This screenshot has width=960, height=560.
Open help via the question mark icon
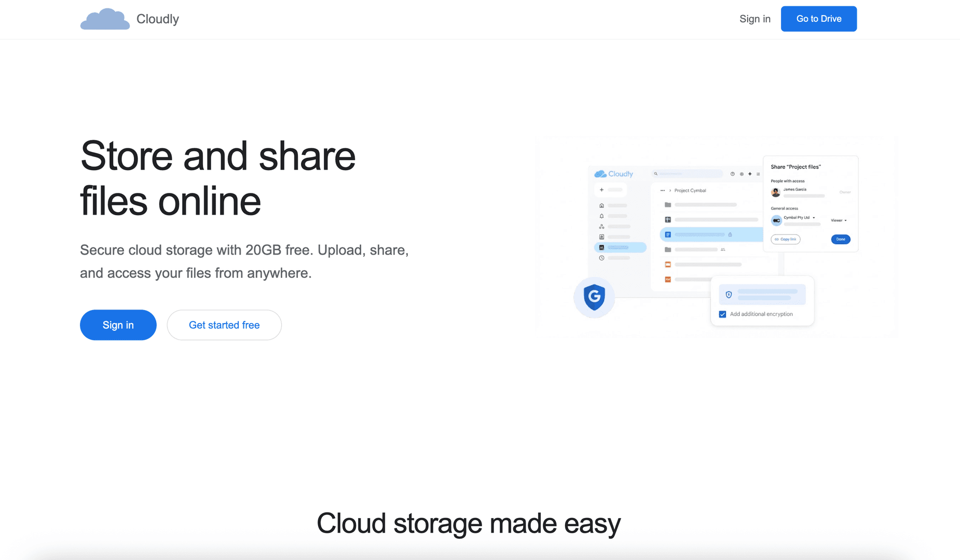[x=732, y=174]
